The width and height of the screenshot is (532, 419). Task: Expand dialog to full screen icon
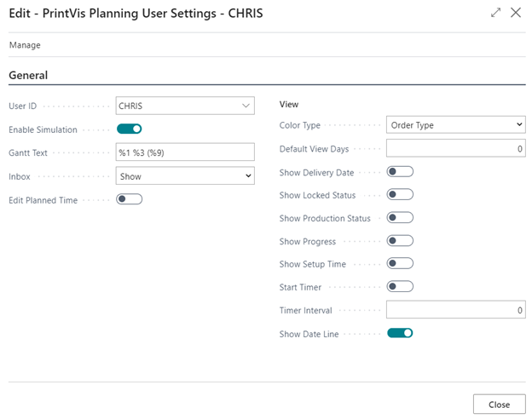point(495,13)
